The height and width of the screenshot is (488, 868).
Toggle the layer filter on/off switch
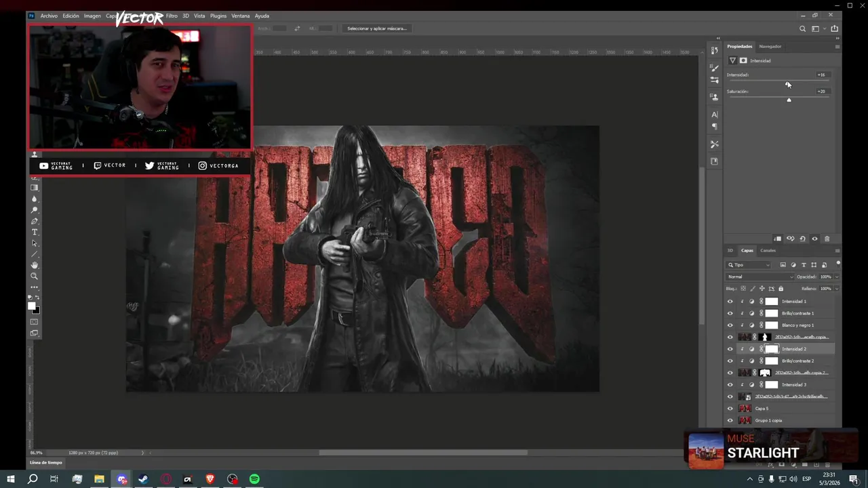pos(838,264)
